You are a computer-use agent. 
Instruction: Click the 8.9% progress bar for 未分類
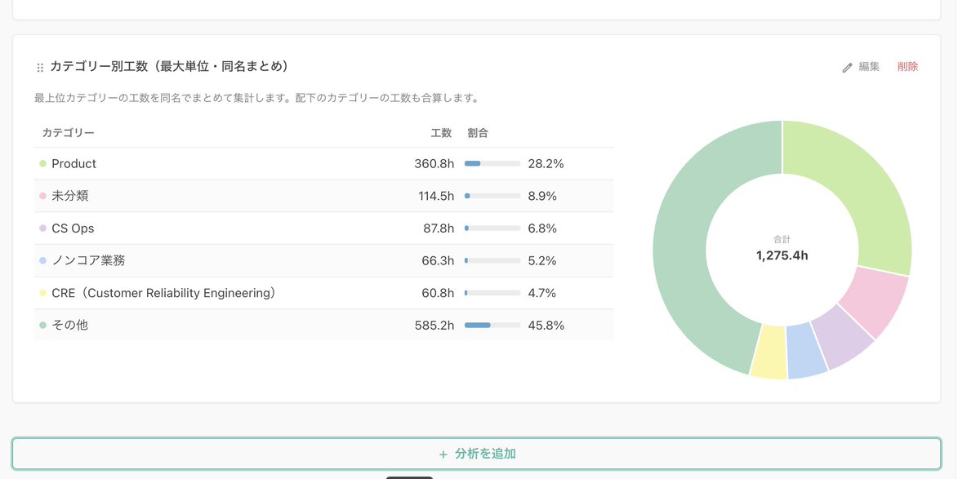pyautogui.click(x=492, y=196)
